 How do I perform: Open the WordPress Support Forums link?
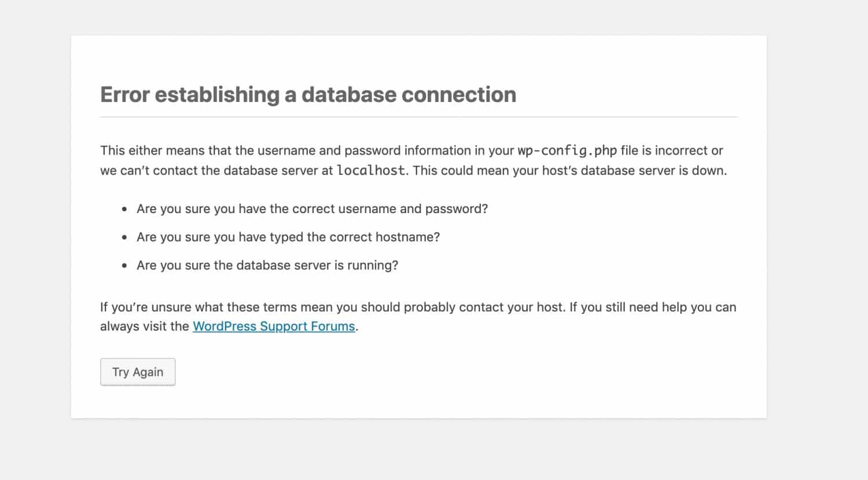[x=274, y=327]
